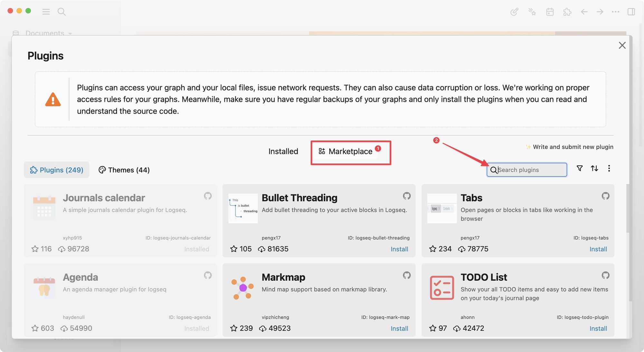Click the GitHub icon for Bullet Threading
The width and height of the screenshot is (644, 352).
click(406, 196)
